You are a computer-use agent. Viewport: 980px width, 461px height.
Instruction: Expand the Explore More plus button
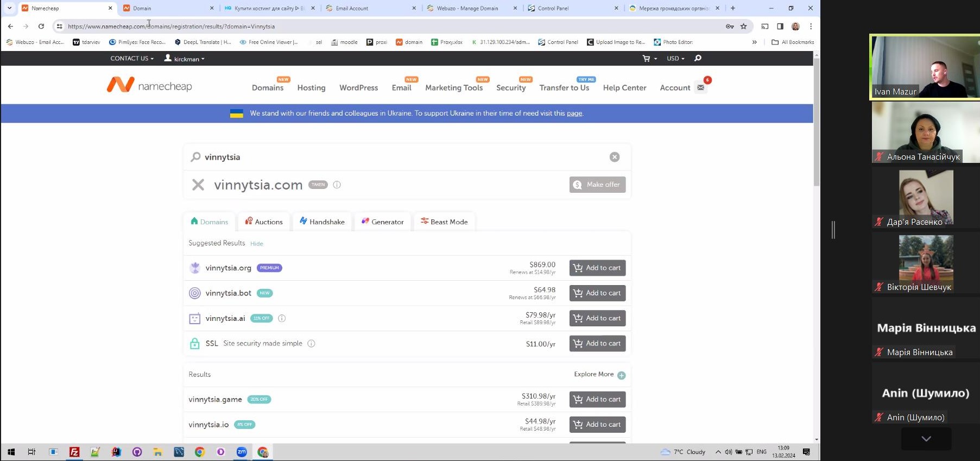621,375
